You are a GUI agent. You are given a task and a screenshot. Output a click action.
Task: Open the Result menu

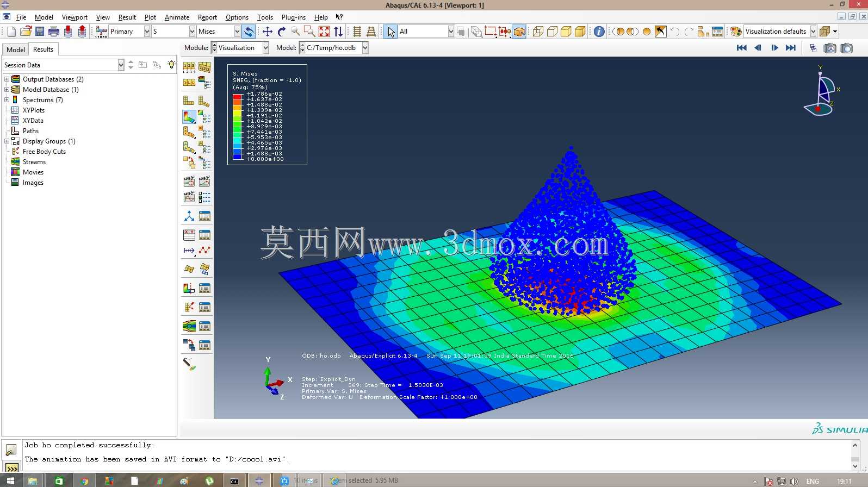(127, 17)
